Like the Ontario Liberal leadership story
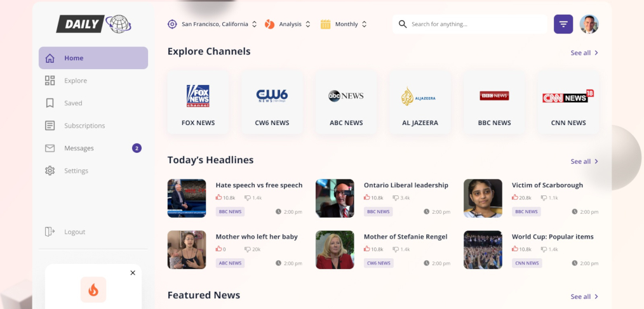644x309 pixels. point(366,197)
